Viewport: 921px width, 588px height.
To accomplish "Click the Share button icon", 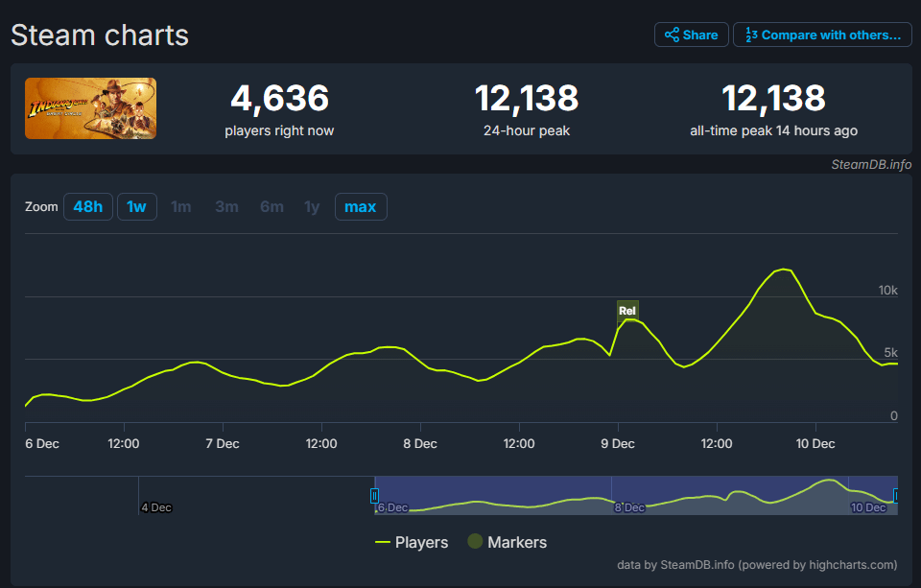I will 673,35.
